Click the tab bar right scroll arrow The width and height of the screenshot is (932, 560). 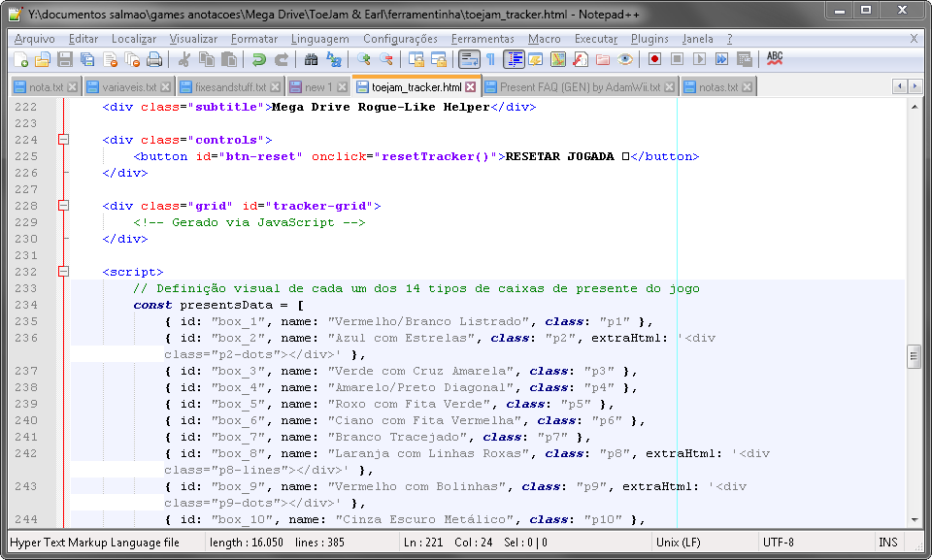pos(915,86)
